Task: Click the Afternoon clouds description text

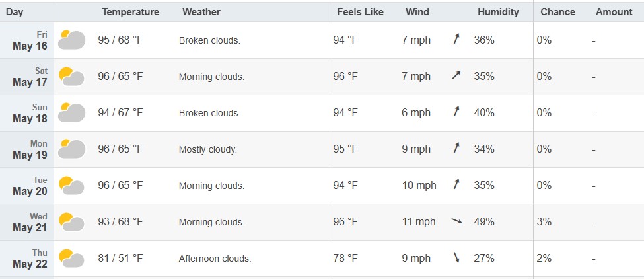Action: (215, 259)
